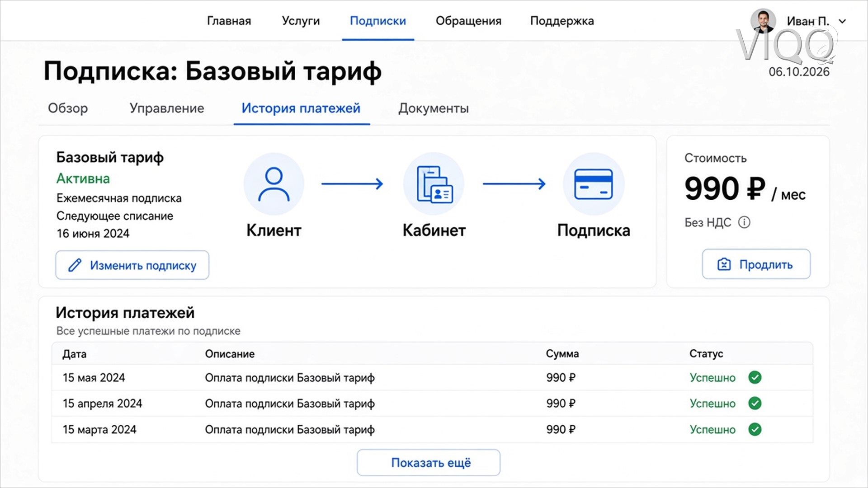Click the 15 апреля 2024 date cell
The image size is (868, 488).
click(102, 404)
